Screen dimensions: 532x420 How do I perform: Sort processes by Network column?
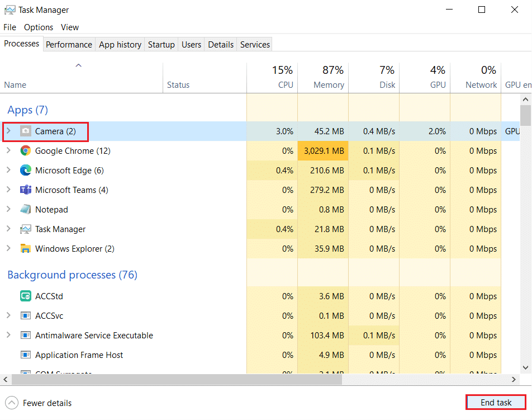(476, 77)
